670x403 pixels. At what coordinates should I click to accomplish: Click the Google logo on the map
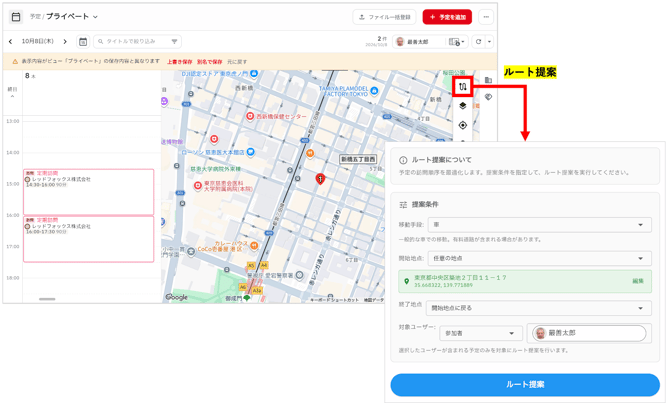[176, 297]
